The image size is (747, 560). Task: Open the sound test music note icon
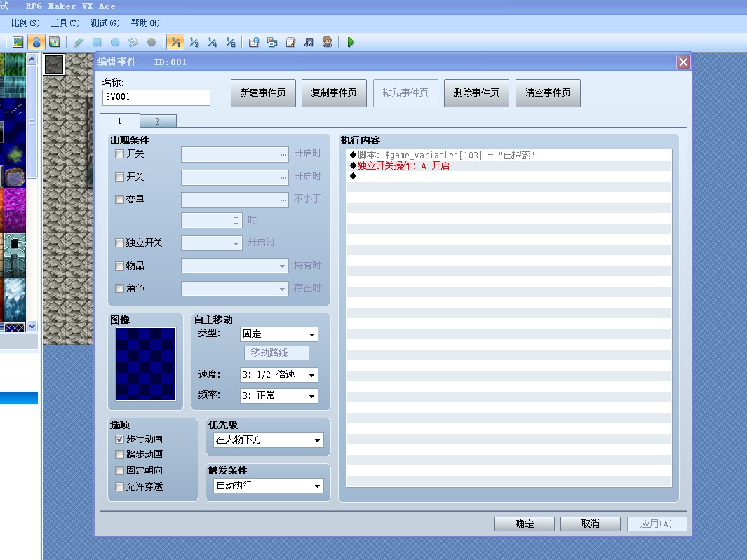309,42
